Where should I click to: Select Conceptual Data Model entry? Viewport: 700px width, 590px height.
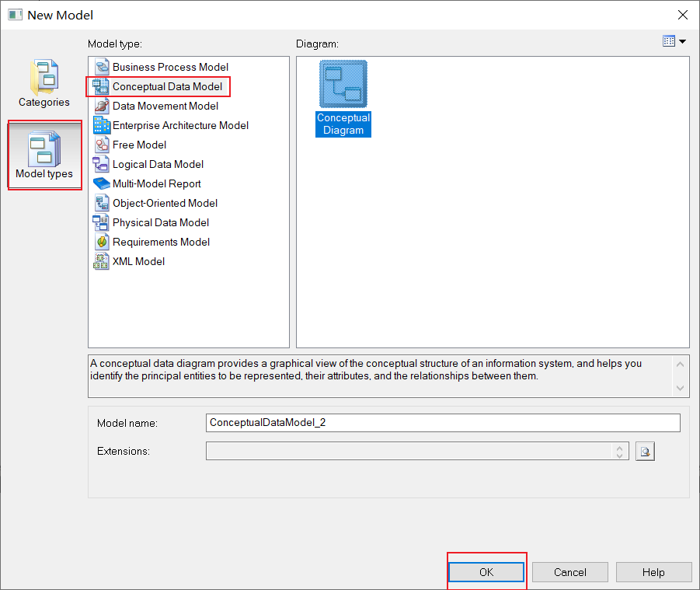167,86
